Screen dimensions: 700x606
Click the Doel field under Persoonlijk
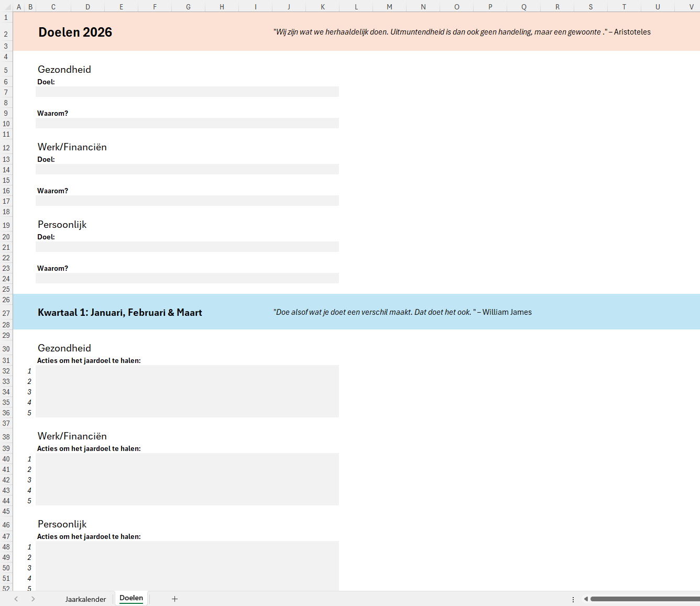187,247
